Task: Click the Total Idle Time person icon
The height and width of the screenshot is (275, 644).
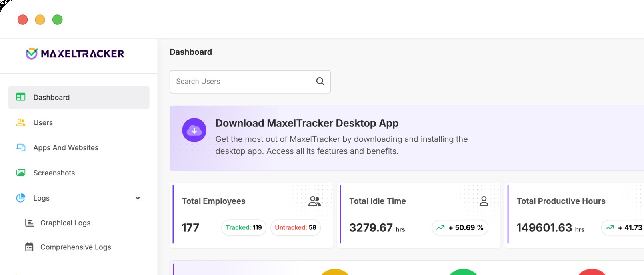Action: pos(484,201)
